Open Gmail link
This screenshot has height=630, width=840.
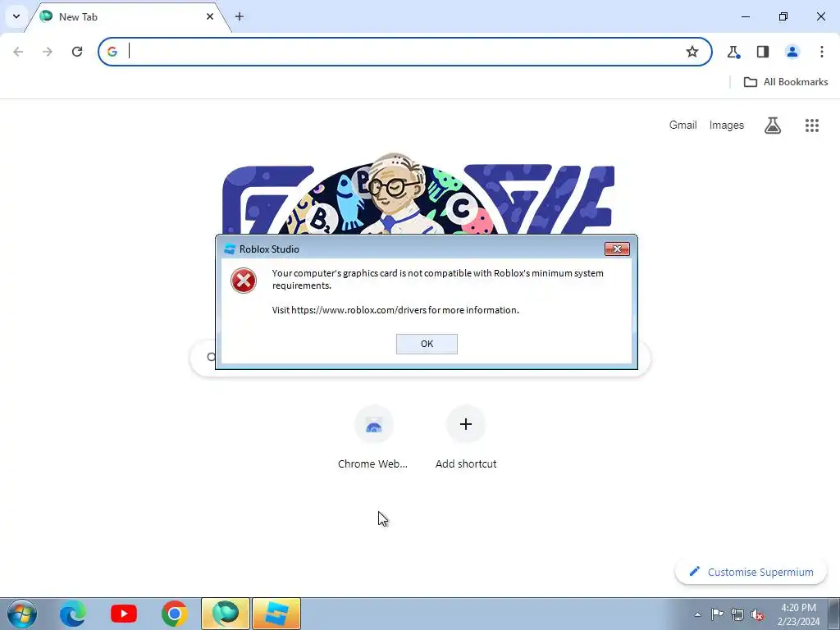[x=682, y=125]
